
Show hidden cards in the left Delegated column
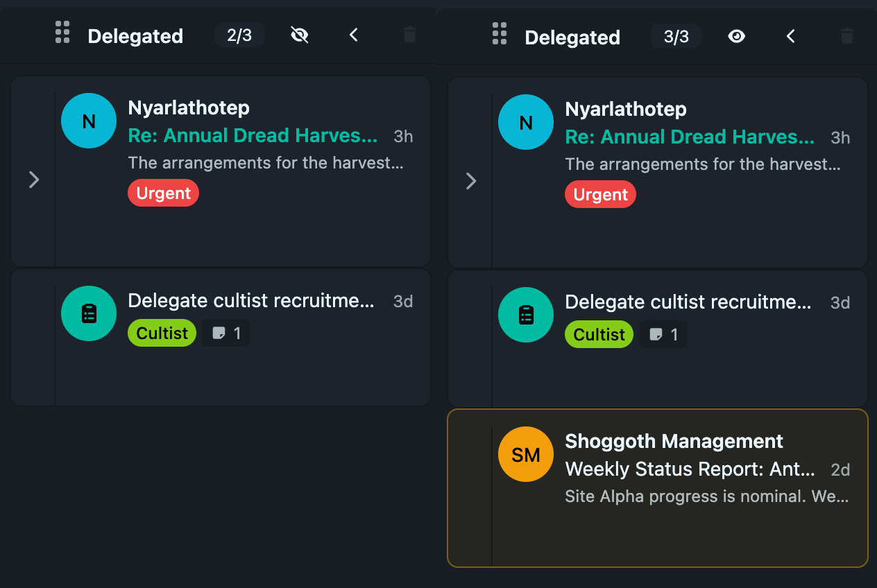click(x=299, y=34)
